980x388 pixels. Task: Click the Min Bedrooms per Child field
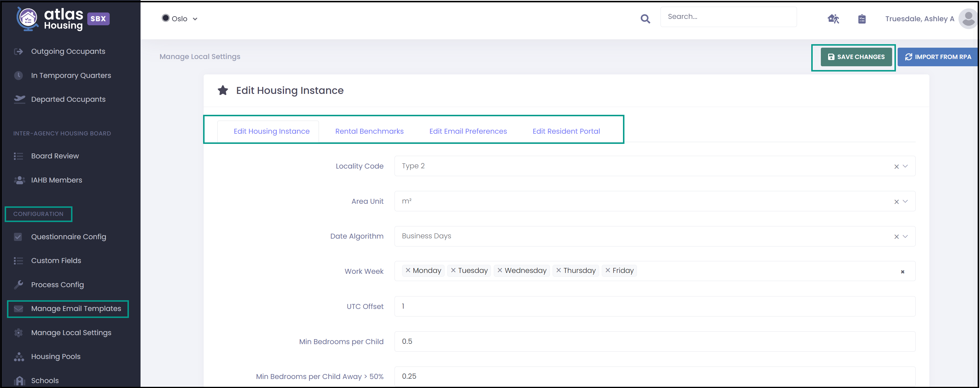[x=655, y=341]
